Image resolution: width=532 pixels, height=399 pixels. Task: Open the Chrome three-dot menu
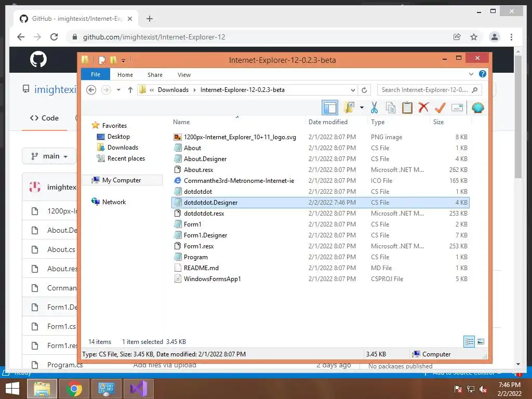pos(511,37)
